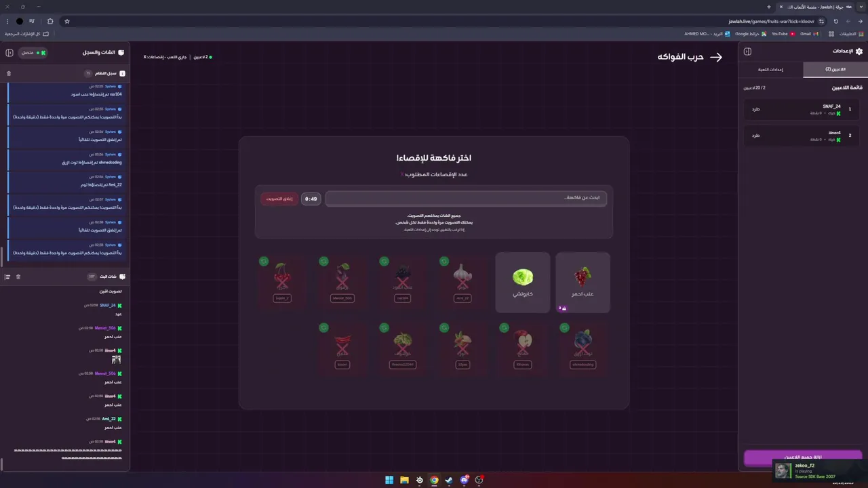
Task: Click the شات البث stream chat header
Action: [112, 277]
